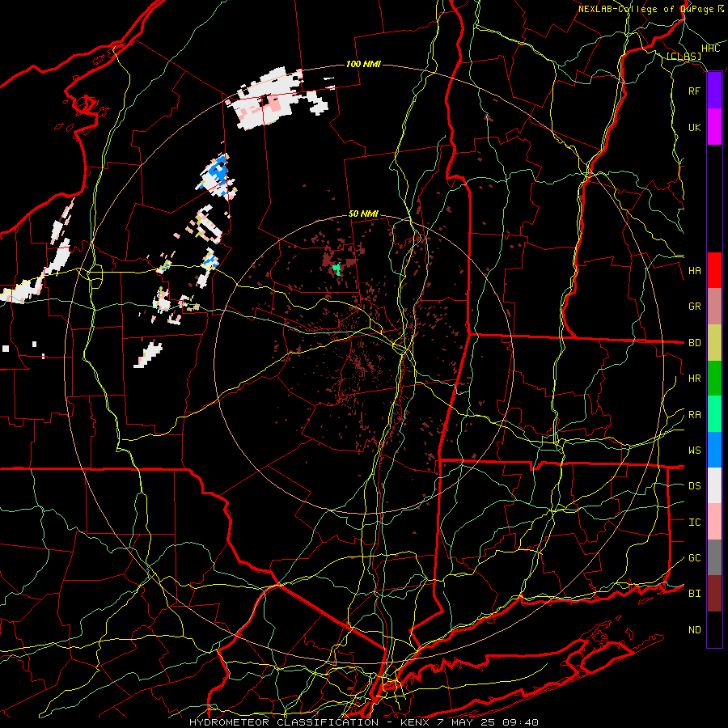Click the GC gray legend swatch
The width and height of the screenshot is (728, 728).
click(x=714, y=557)
